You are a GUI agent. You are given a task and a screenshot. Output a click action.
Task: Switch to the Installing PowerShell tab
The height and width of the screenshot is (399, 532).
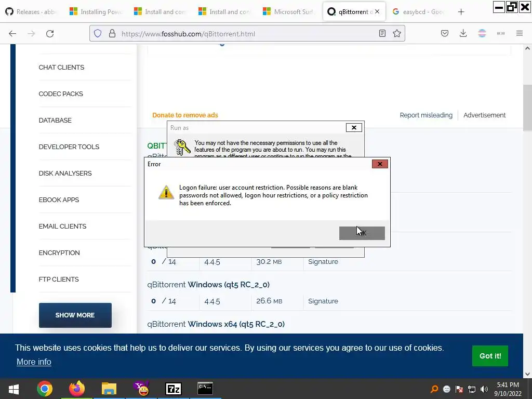(x=96, y=11)
